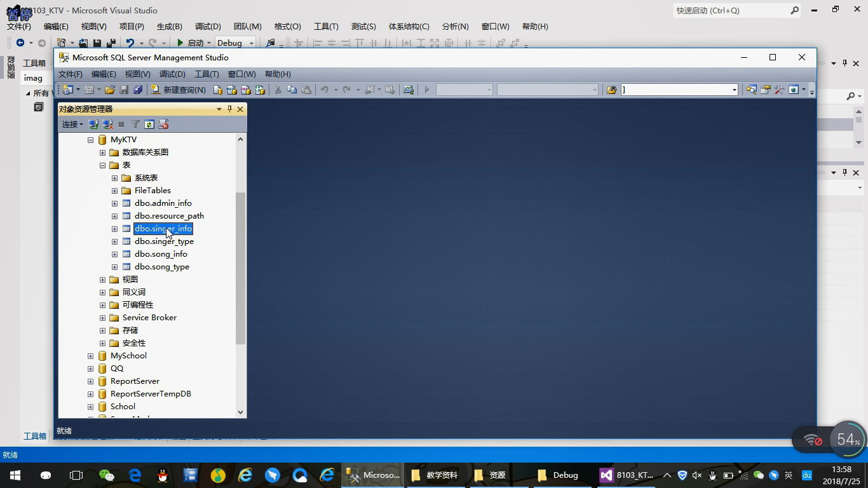Open Visual Studio 体系结构(C) menu
868x488 pixels.
(409, 26)
